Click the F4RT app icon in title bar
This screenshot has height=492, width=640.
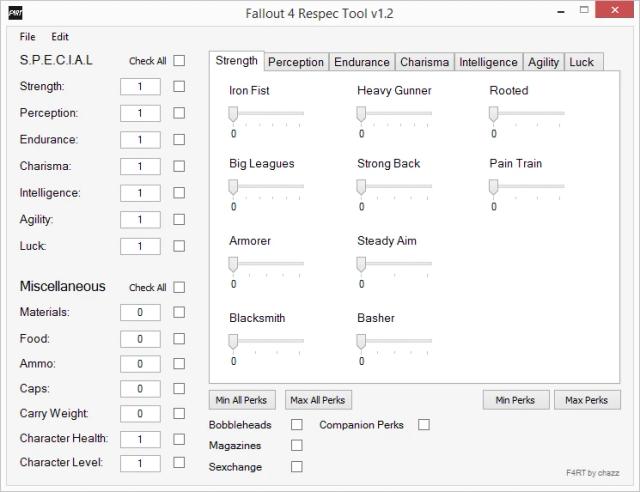click(16, 13)
